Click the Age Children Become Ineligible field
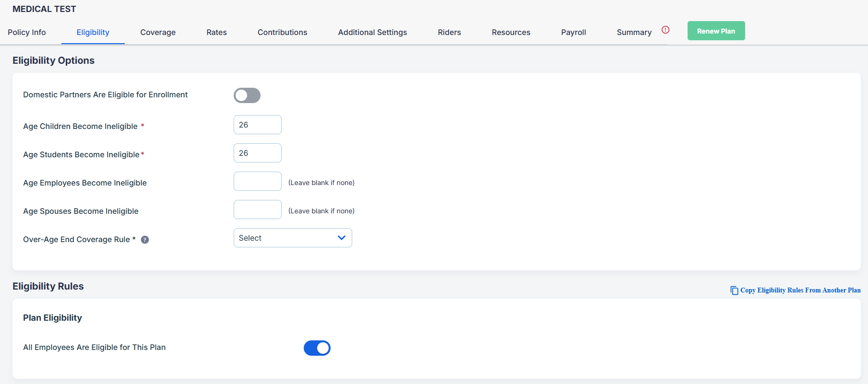868x384 pixels. pos(257,125)
